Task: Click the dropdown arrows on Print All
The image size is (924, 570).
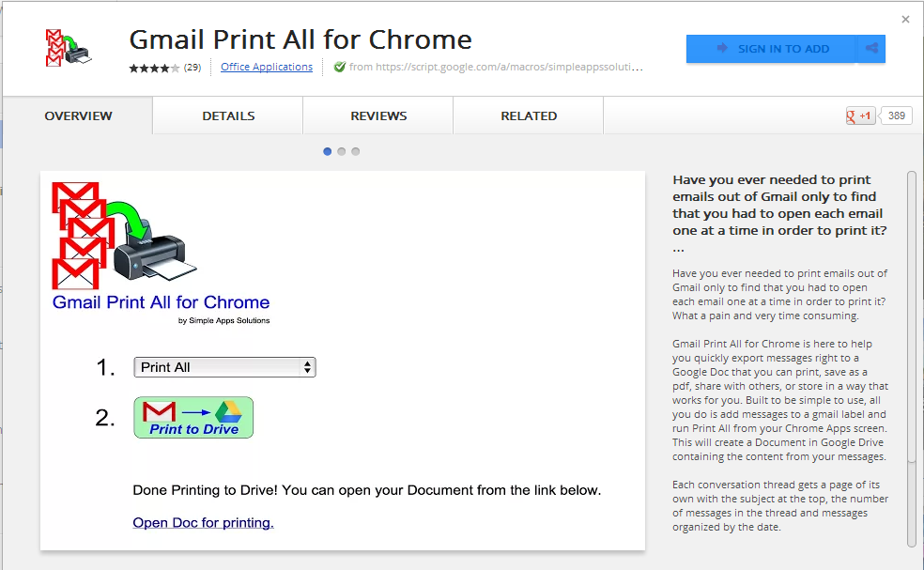Action: (x=307, y=367)
